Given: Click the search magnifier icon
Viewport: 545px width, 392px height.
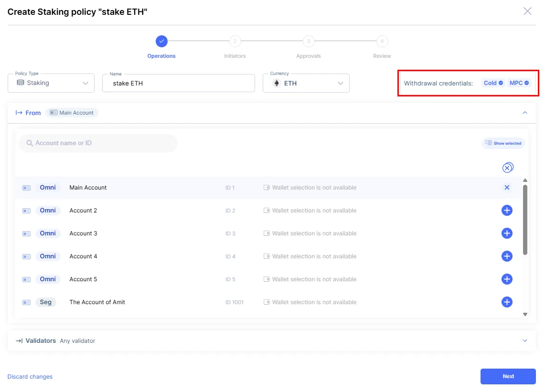Looking at the screenshot, I should [30, 143].
